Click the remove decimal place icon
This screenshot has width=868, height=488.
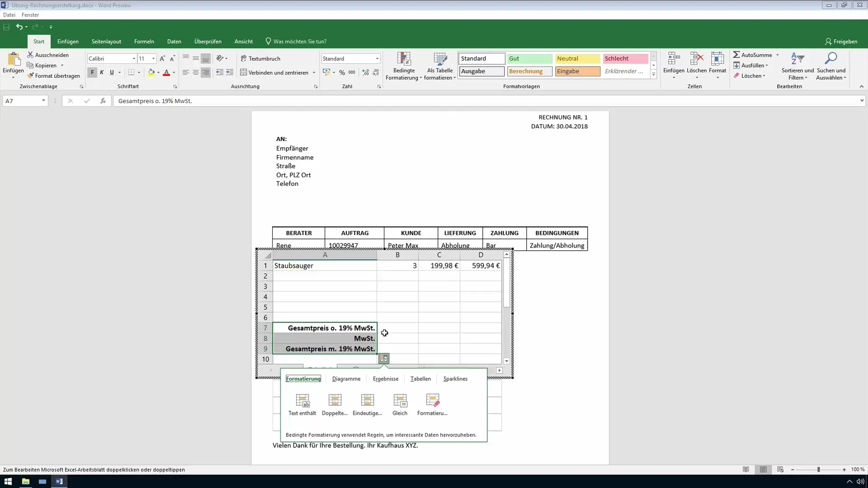376,72
